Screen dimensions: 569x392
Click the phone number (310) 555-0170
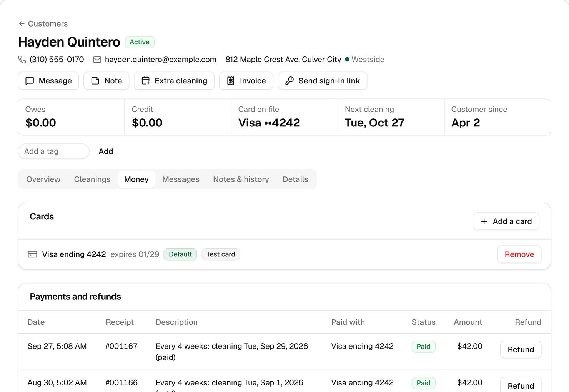click(x=57, y=60)
